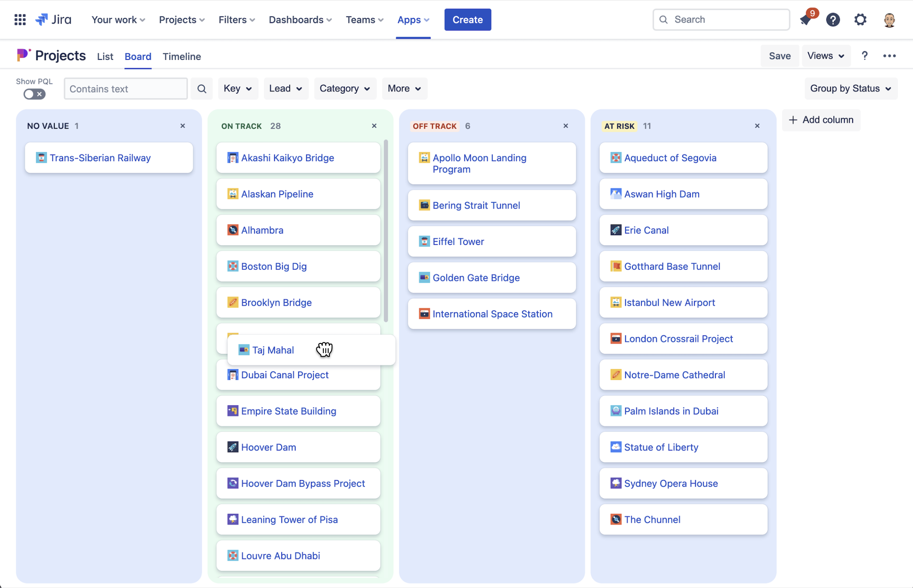Screen dimensions: 913x588
Task: Open the Trans-Siberian Railway project
Action: coord(100,157)
